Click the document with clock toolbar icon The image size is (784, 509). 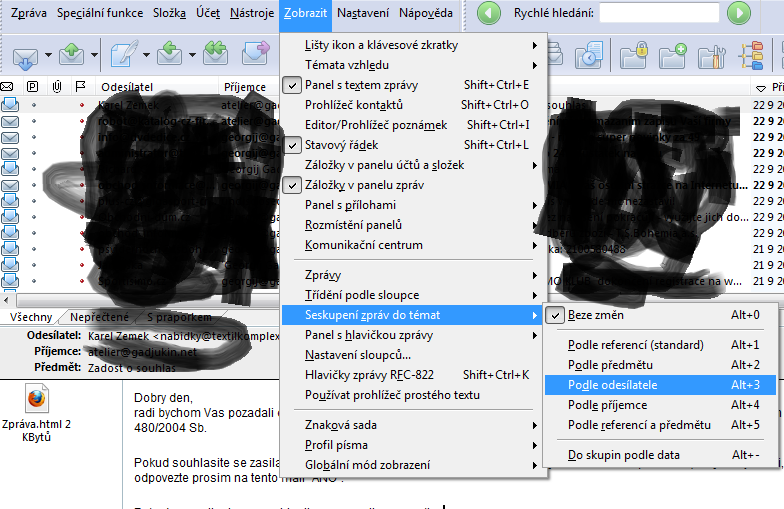click(588, 55)
